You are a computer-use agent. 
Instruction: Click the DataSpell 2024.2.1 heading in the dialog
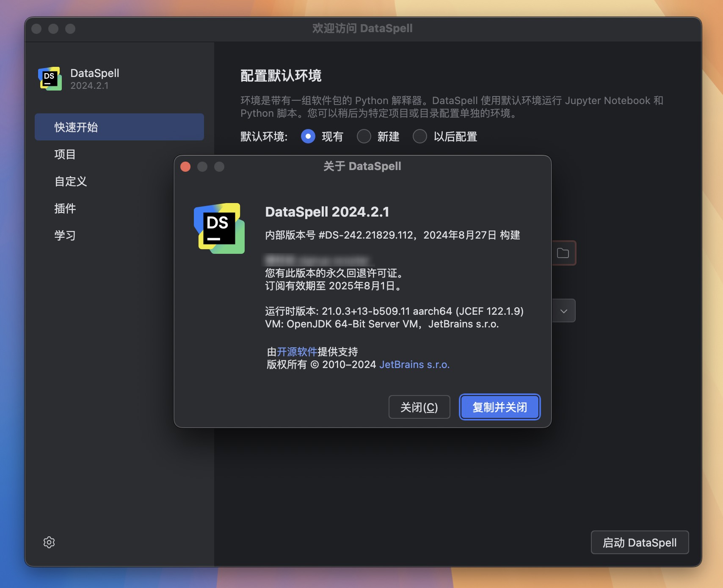point(327,212)
